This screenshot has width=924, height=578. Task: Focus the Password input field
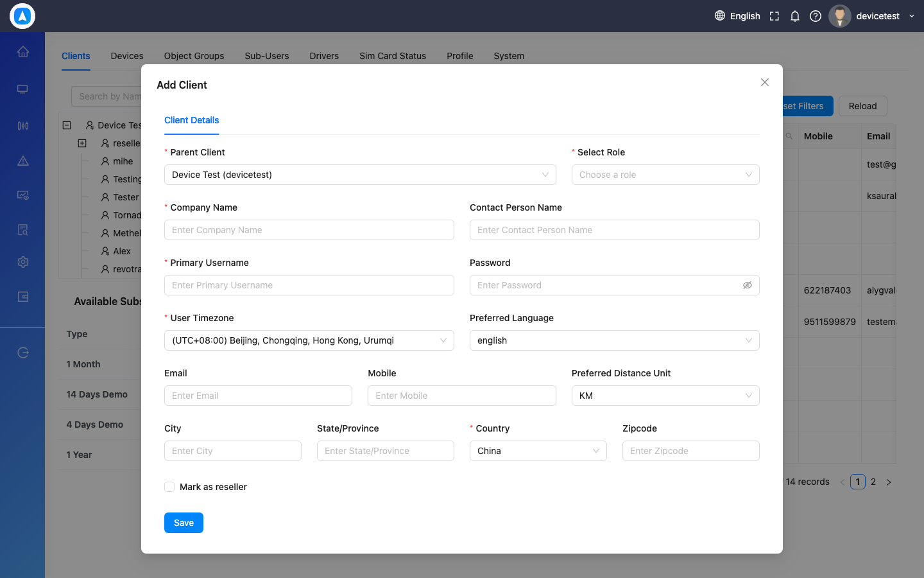[x=615, y=285]
